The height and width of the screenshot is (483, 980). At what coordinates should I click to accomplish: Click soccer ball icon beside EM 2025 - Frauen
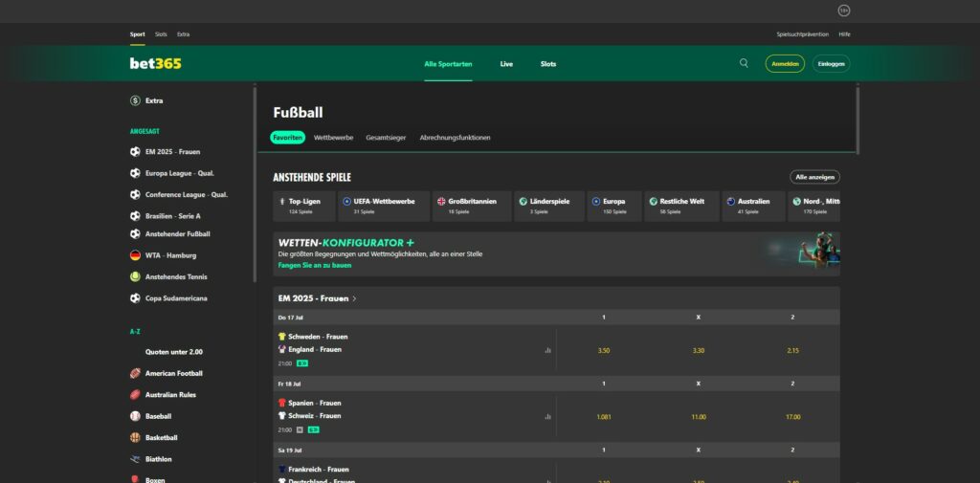click(x=135, y=152)
